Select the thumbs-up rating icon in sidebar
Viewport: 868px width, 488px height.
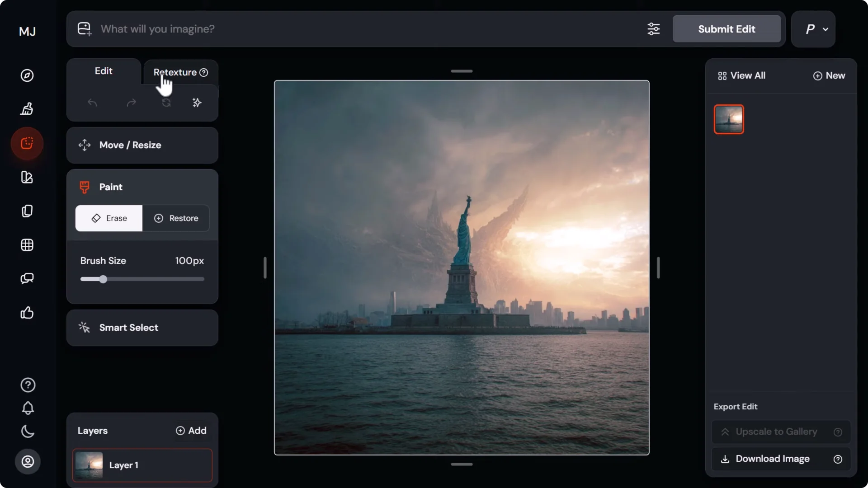coord(27,313)
